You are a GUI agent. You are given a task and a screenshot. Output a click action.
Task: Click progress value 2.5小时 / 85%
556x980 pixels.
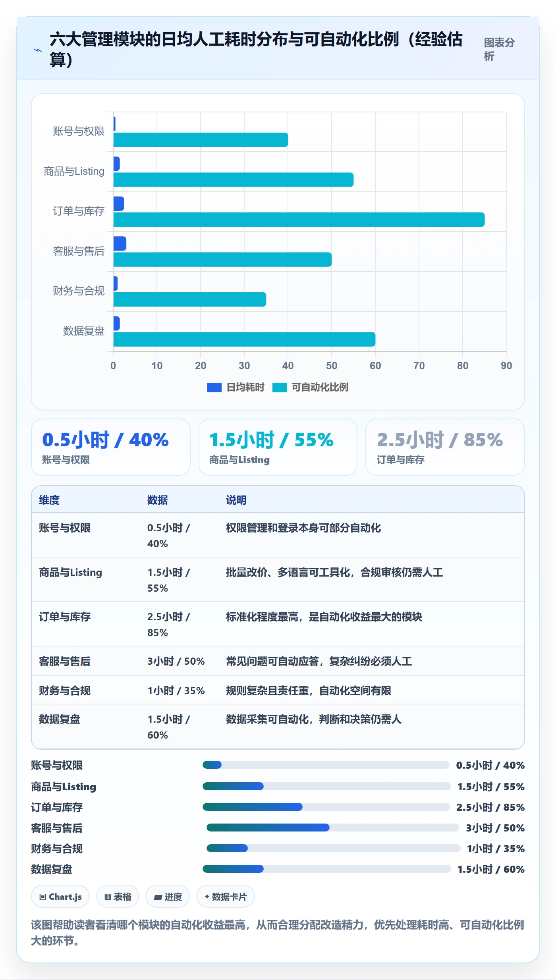click(490, 807)
